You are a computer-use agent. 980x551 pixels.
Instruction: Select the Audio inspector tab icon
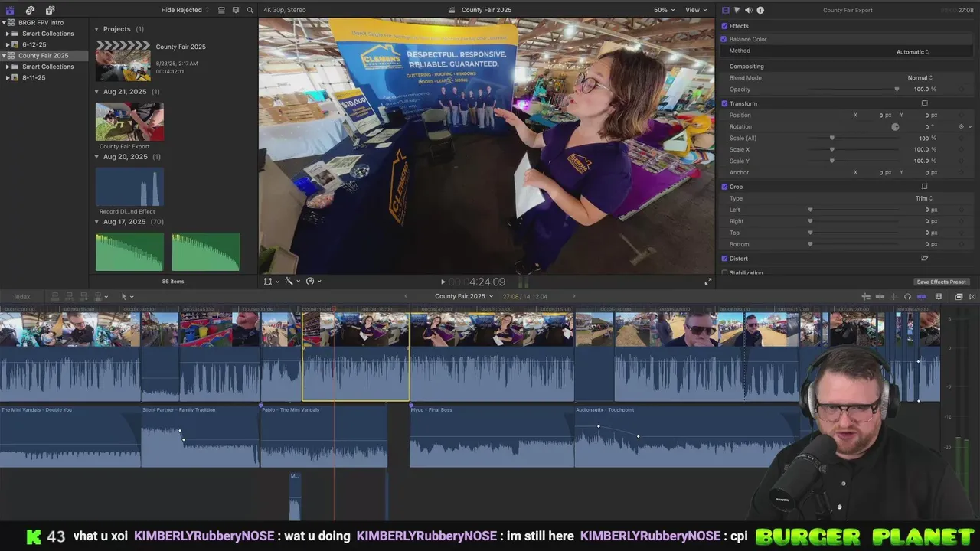pos(749,10)
